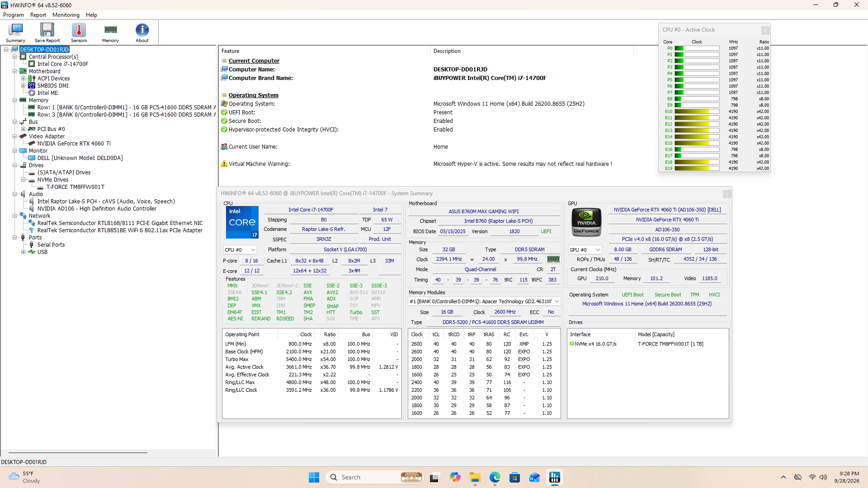Collapse the DESKTOP-DD01RJD root node
The height and width of the screenshot is (488, 868).
point(6,49)
